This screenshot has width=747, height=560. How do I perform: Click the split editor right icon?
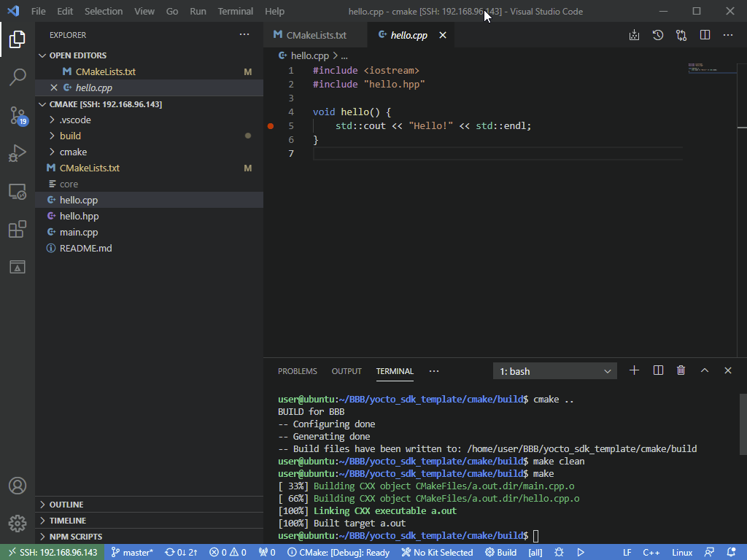click(x=705, y=35)
